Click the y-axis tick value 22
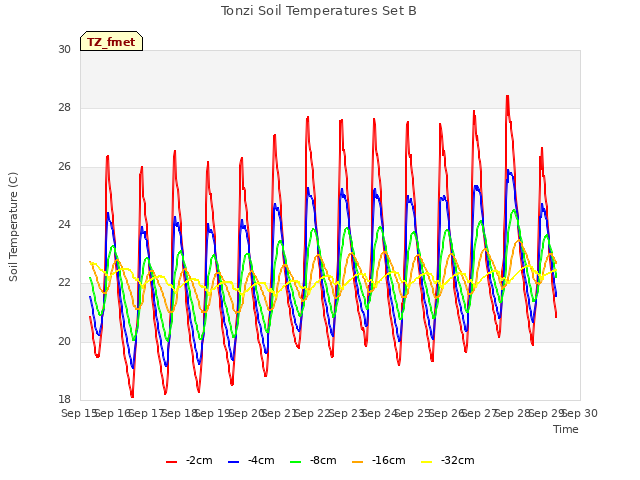The image size is (640, 480). (x=64, y=283)
